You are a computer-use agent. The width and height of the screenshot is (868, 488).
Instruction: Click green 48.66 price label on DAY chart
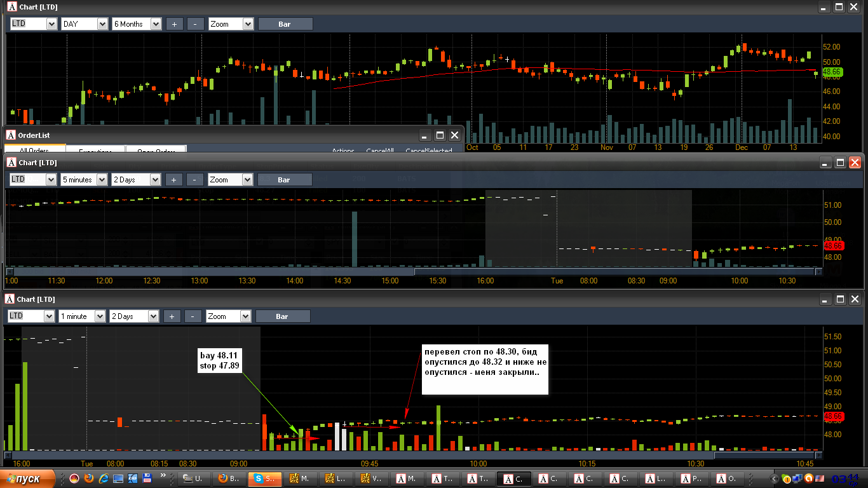[832, 72]
